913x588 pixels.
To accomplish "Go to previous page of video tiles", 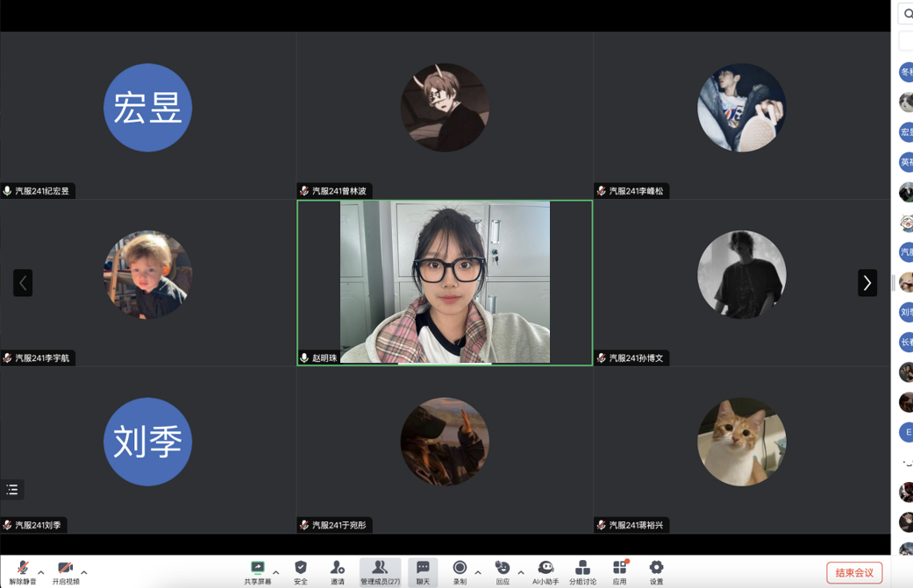I will (x=23, y=282).
